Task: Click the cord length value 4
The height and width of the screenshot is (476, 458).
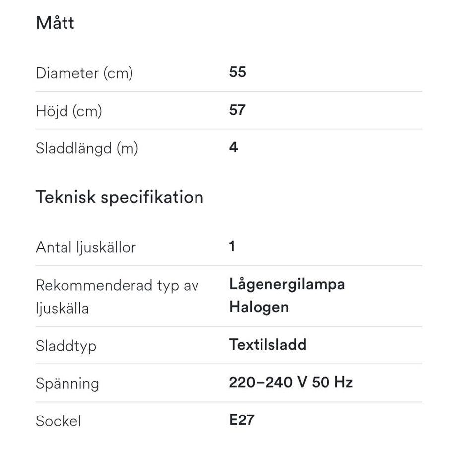Action: point(234,147)
